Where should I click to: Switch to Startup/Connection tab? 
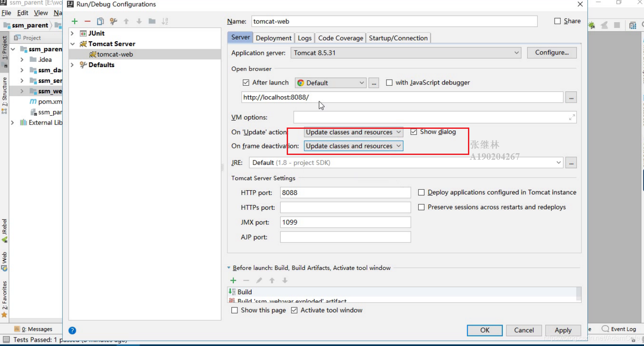click(x=398, y=38)
